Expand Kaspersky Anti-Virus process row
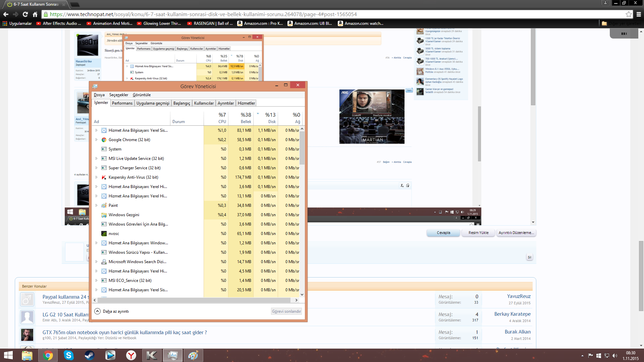 coord(97,177)
